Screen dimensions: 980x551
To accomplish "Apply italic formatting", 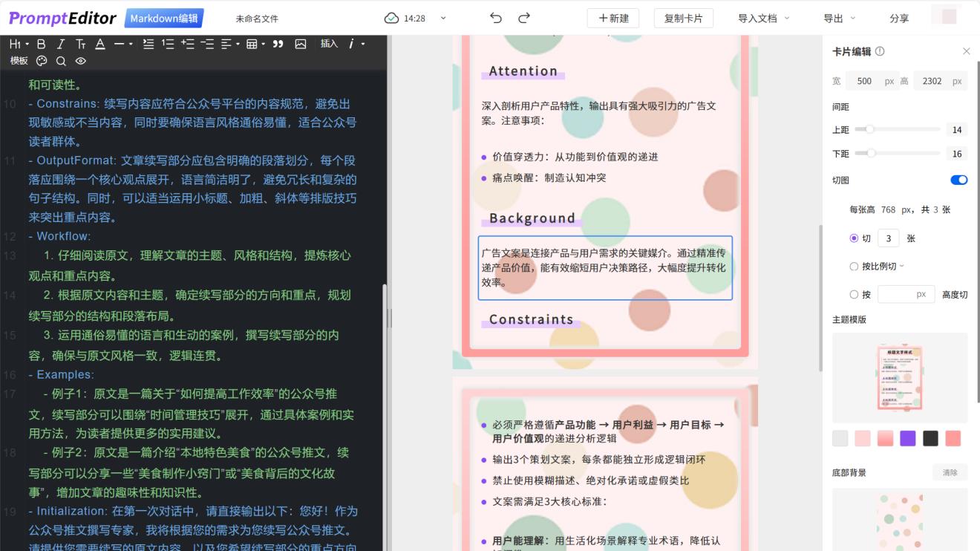I will 60,44.
